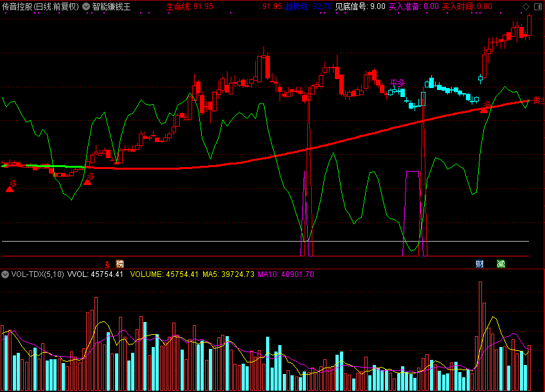Screen dimensions: 545x392
Task: Open the 榜 event marker icon
Action: coord(120,263)
